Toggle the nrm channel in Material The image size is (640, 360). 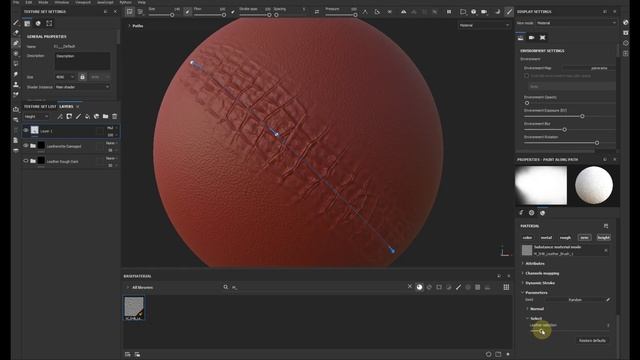coord(584,237)
